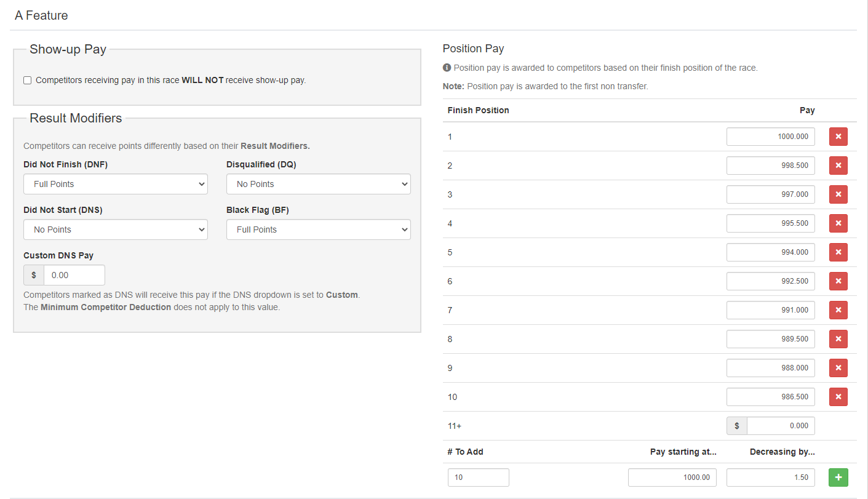Click red X for finish position 5
Image resolution: width=868 pixels, height=499 pixels.
(838, 252)
